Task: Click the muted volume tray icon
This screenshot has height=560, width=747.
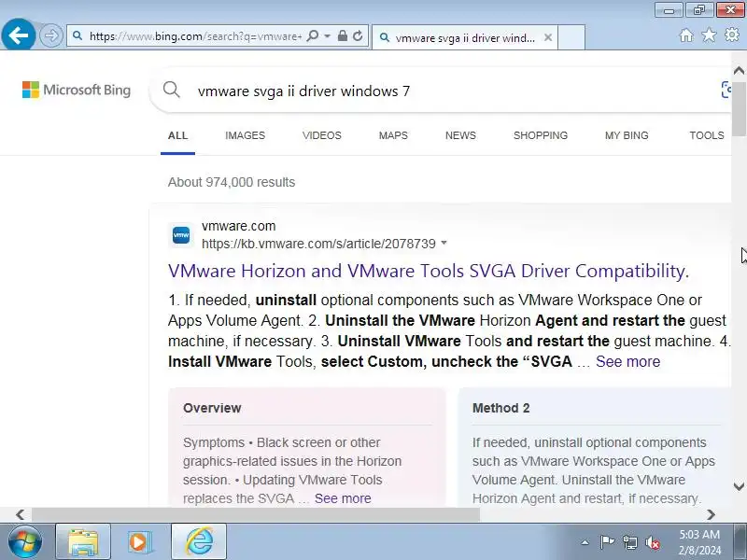Action: [x=653, y=542]
